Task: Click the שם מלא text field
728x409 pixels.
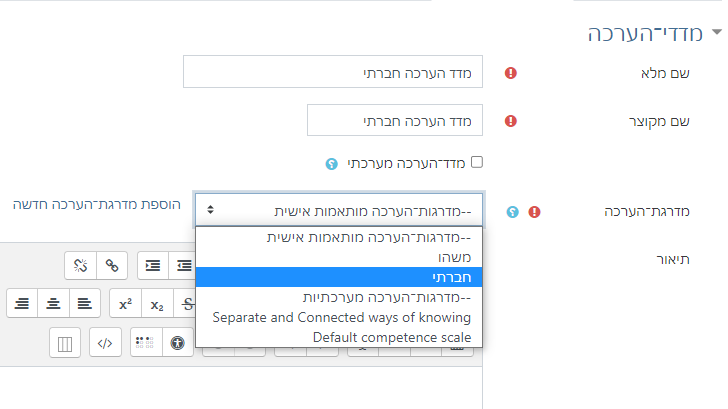Action: 333,72
